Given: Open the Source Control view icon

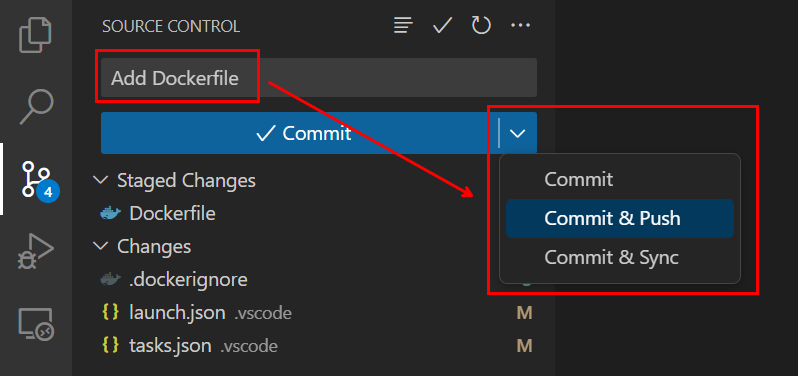Looking at the screenshot, I should tap(40, 179).
